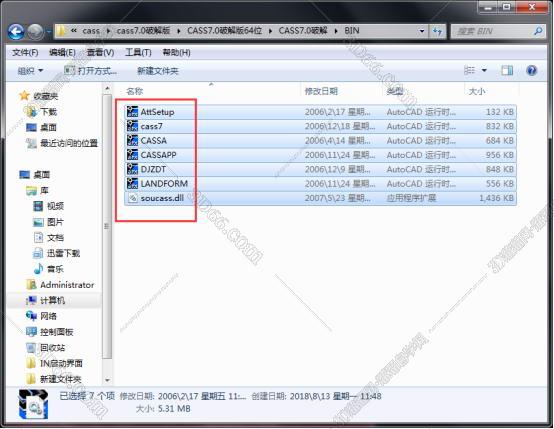This screenshot has height=429, width=554.
Task: Open 桌面 under favorites
Action: 49,128
